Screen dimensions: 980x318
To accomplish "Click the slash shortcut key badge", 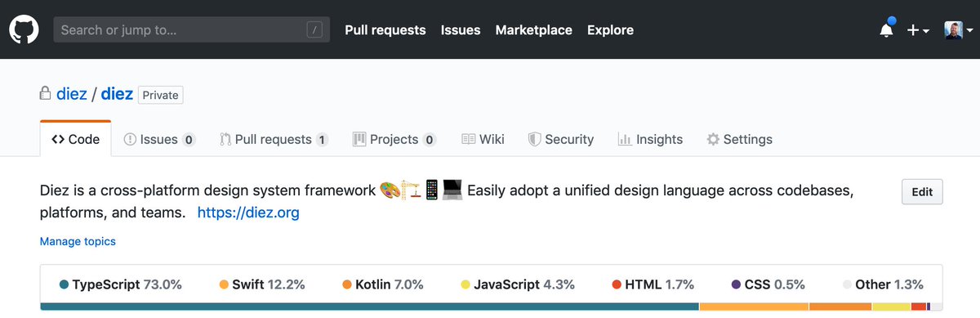I will tap(314, 30).
